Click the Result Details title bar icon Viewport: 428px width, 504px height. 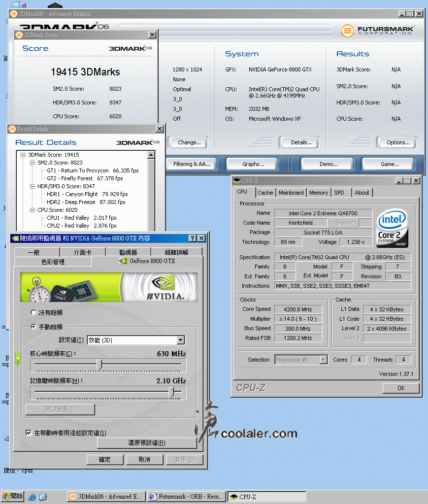pos(12,129)
